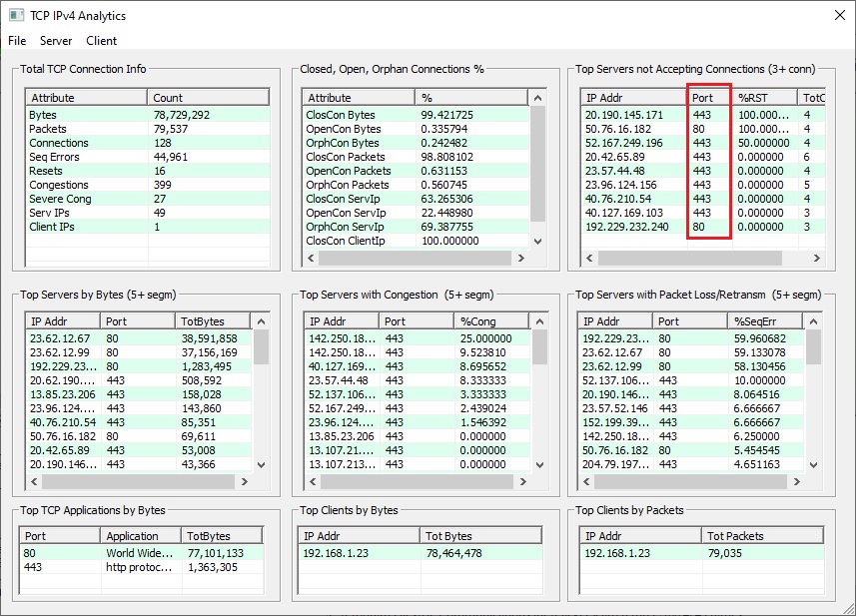Click the %SeqErr column header
Image resolution: width=856 pixels, height=616 pixels.
click(765, 321)
